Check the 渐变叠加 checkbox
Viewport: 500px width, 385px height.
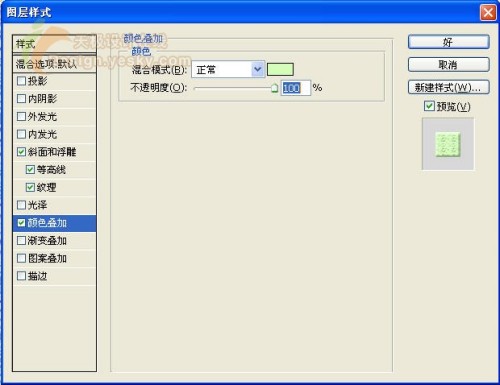click(21, 240)
